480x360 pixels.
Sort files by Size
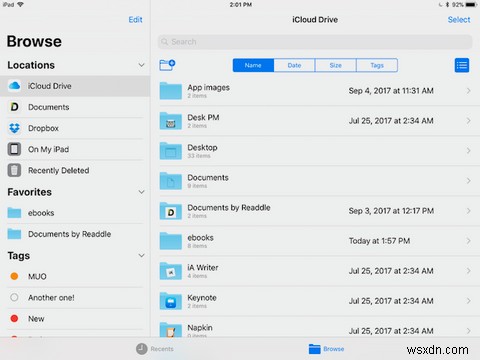tap(336, 65)
